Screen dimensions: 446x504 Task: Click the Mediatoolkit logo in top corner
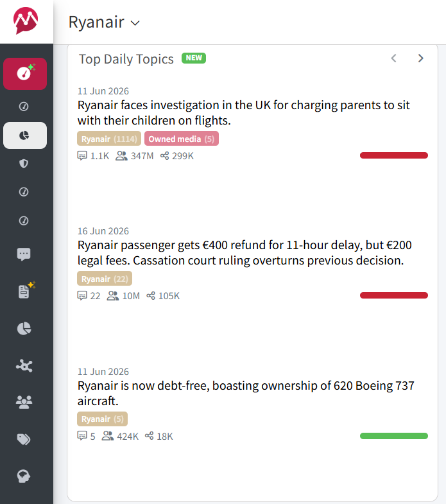[x=26, y=21]
